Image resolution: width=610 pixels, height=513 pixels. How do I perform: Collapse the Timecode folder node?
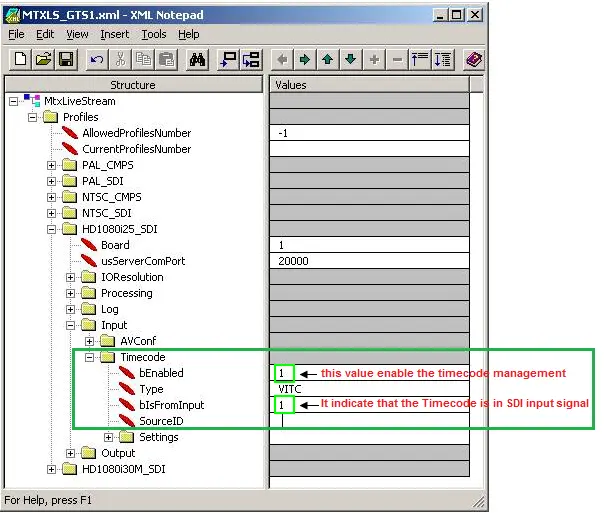89,357
